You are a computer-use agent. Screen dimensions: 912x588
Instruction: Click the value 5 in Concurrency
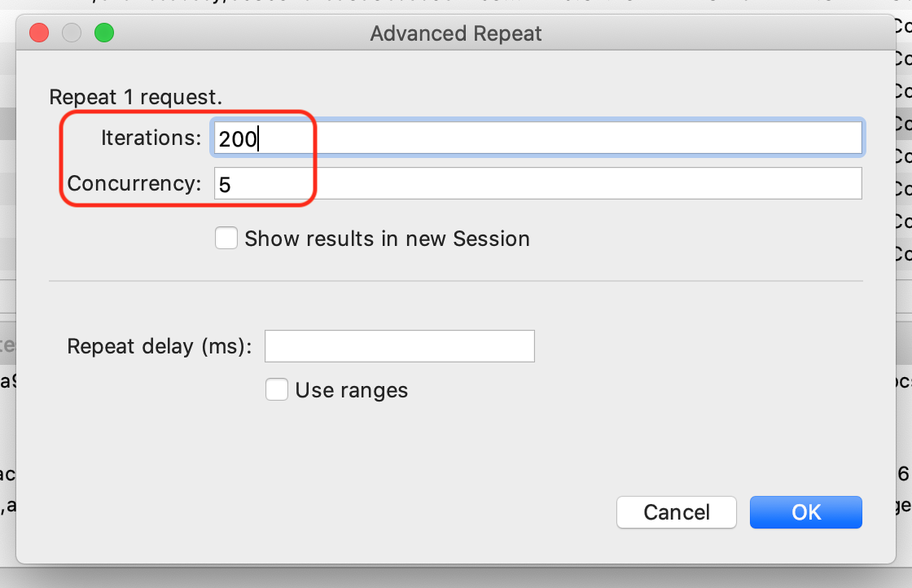pos(225,185)
